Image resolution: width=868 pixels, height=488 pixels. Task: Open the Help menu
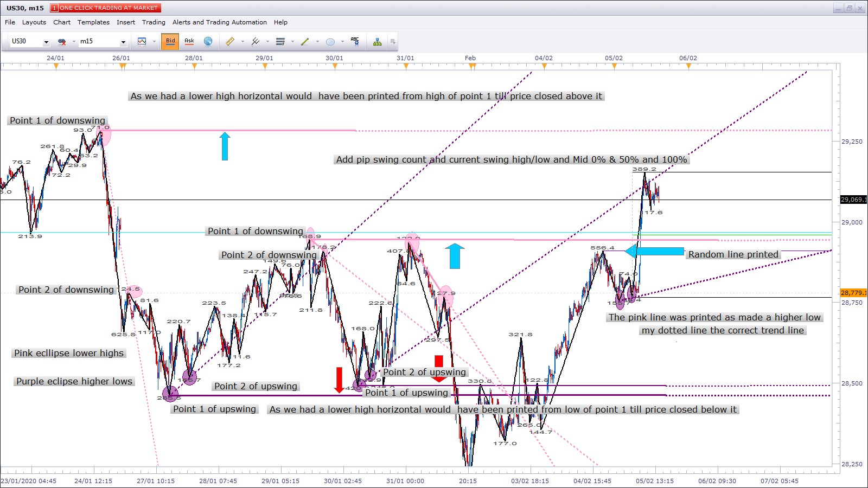tap(280, 22)
